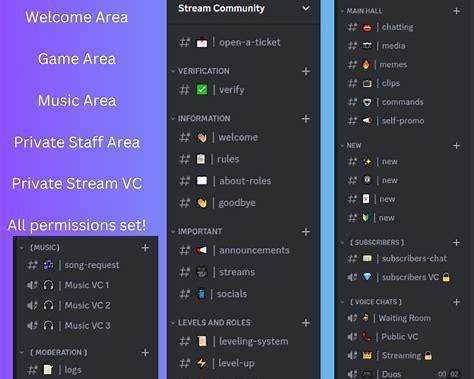Click the green checkmark verify icon
Screen dimensions: 474x379
(x=202, y=90)
